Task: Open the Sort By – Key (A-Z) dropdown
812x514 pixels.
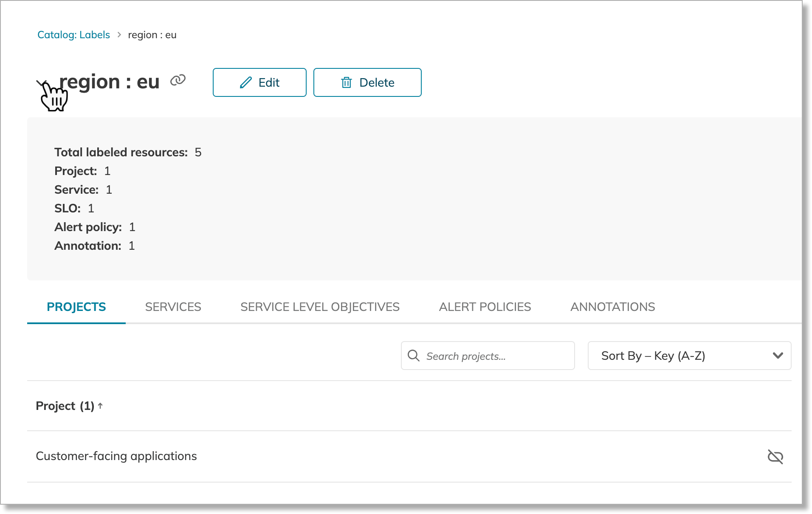Action: (689, 356)
